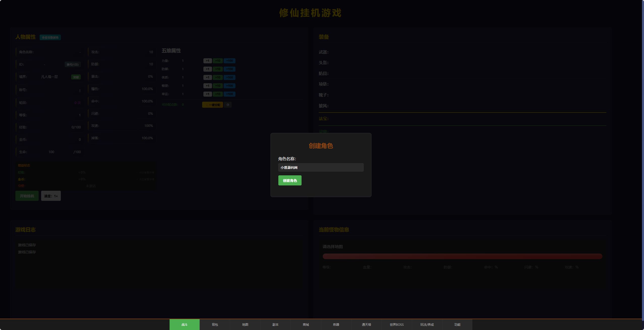This screenshot has height=330, width=644.
Task: Open the 商城 tab
Action: click(x=306, y=324)
